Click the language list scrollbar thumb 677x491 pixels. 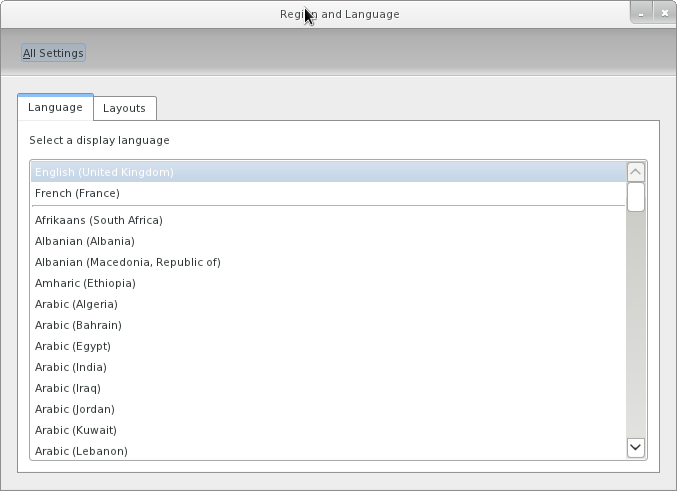[636, 196]
